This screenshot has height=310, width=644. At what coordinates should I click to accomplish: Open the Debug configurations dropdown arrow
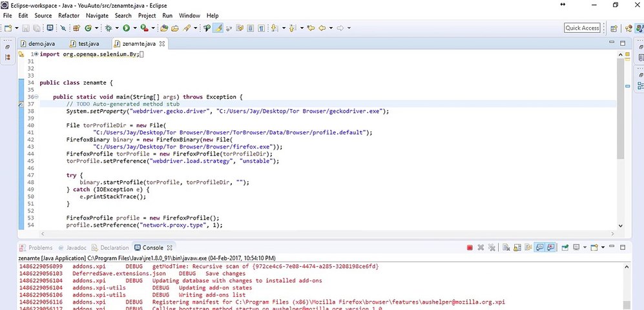pos(117,28)
